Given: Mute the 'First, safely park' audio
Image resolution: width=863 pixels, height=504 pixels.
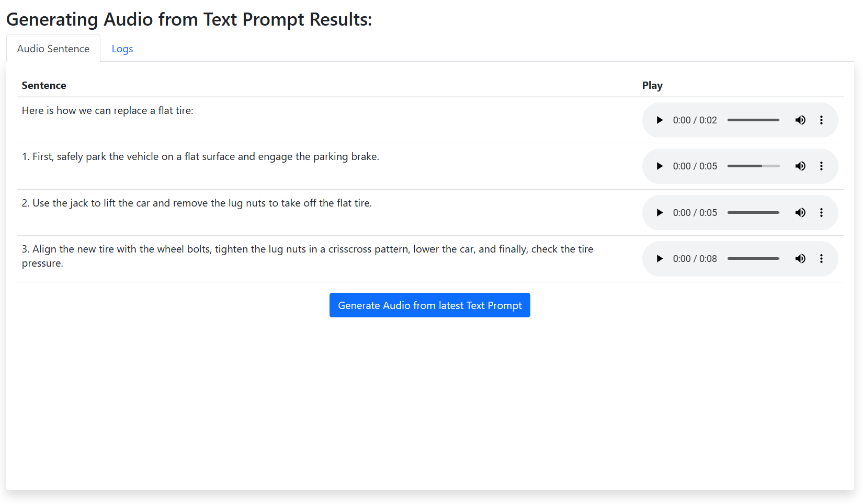Looking at the screenshot, I should [x=800, y=166].
